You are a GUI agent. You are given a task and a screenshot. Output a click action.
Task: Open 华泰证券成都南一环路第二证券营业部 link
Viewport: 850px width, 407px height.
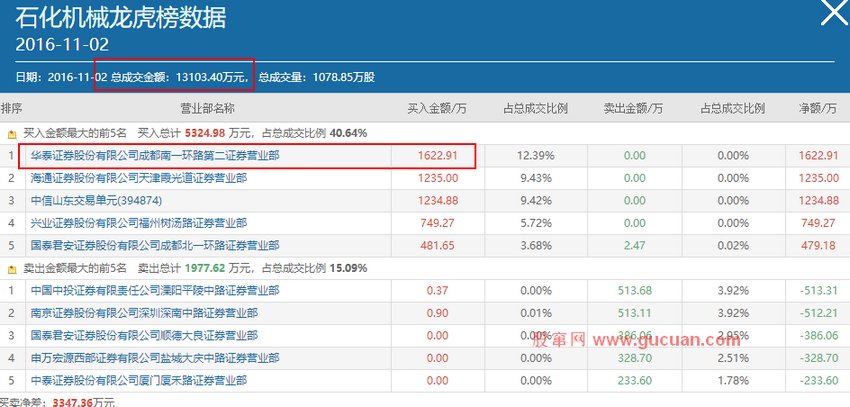point(155,156)
